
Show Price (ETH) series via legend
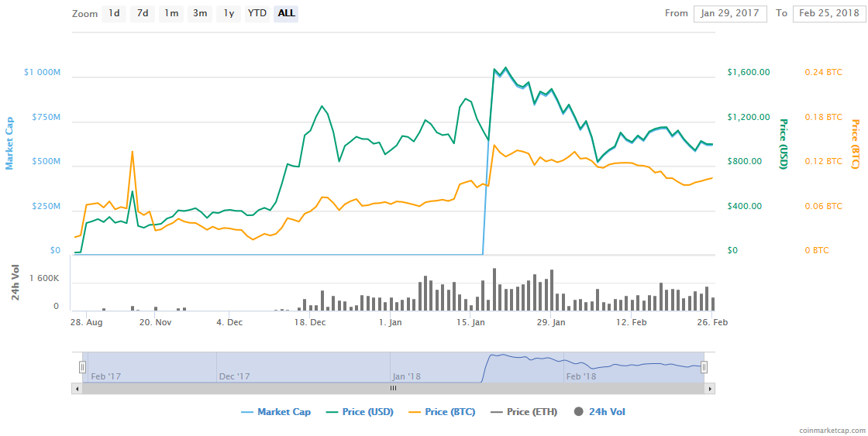tap(524, 412)
